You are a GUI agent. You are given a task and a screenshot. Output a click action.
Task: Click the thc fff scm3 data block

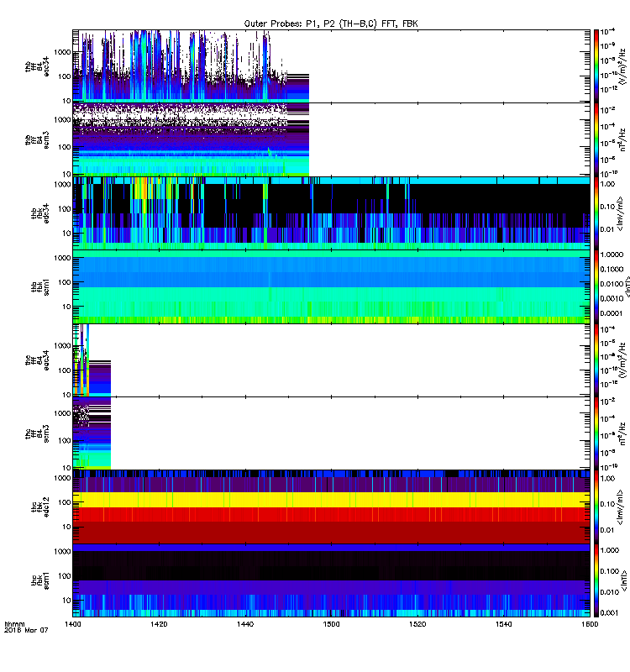[x=92, y=433]
